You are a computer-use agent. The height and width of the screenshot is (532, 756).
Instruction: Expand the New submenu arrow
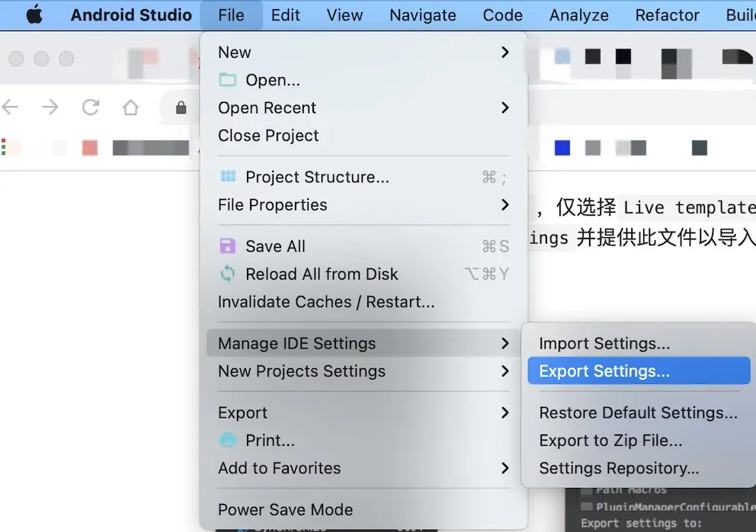coord(505,52)
